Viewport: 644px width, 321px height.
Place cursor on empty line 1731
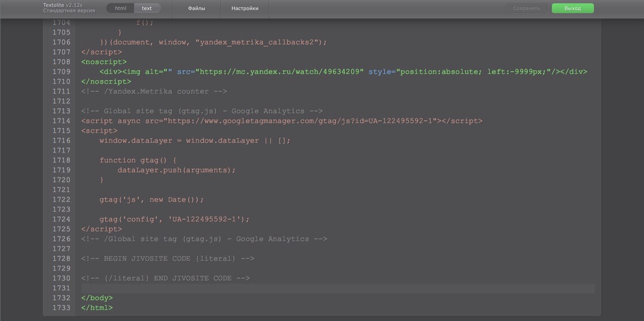tap(338, 288)
